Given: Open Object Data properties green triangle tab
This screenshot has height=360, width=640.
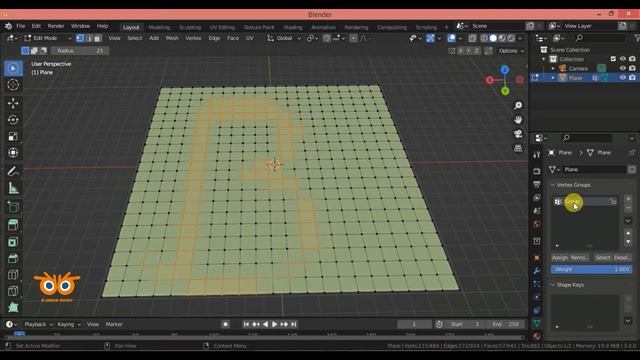Looking at the screenshot, I should click(x=537, y=323).
